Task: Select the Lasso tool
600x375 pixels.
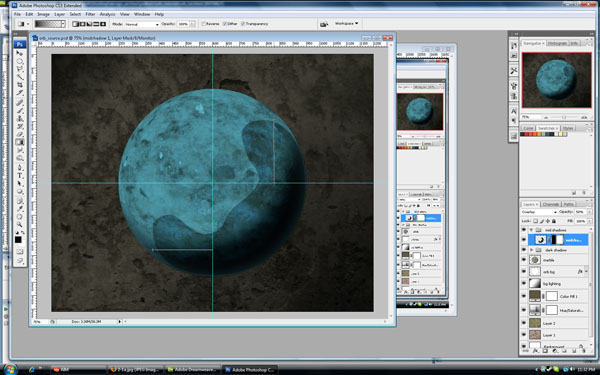Action: (19, 69)
